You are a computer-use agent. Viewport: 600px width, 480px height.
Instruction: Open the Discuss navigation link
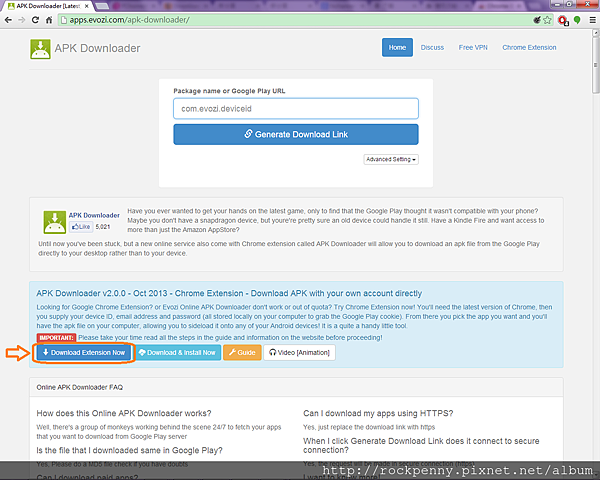coord(432,47)
